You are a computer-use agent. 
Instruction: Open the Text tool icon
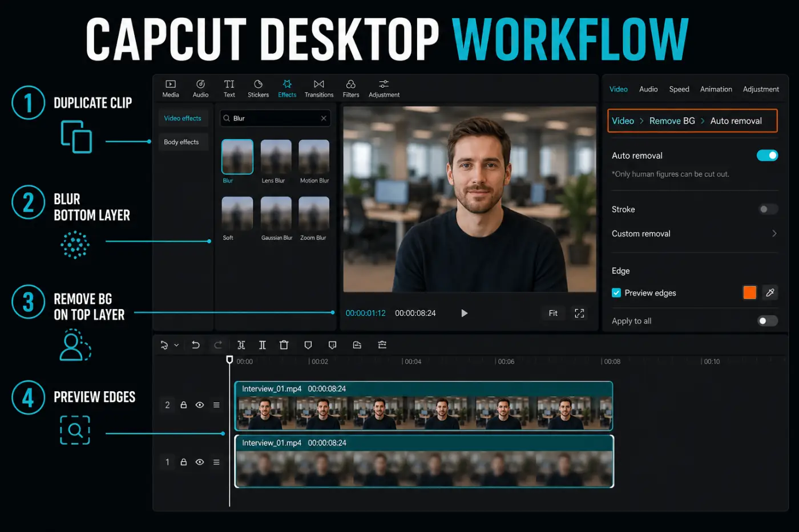[229, 84]
